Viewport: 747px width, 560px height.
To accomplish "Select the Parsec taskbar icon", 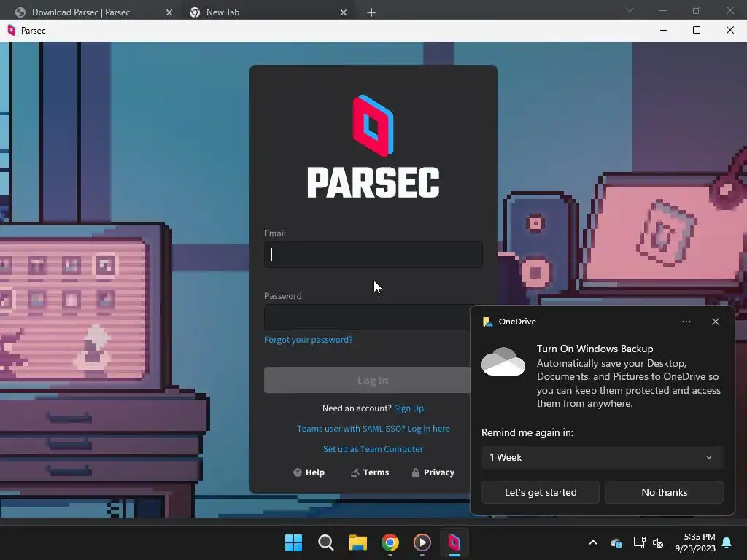I will 454,542.
